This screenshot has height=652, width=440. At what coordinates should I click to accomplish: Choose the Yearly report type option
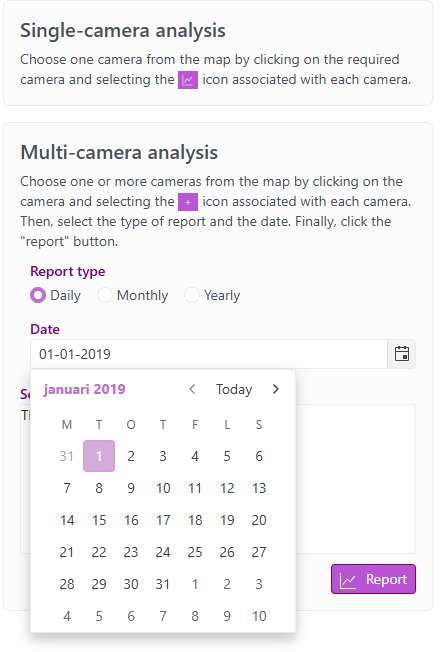(x=192, y=295)
